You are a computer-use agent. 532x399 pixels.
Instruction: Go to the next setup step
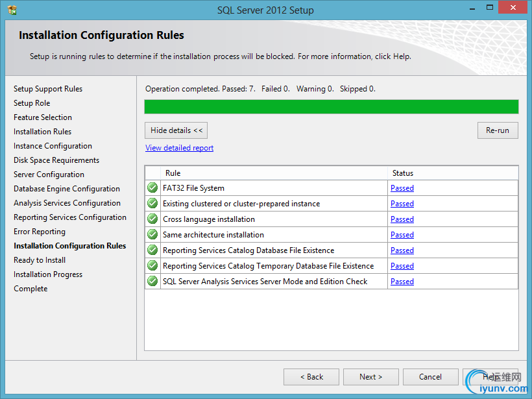pos(371,377)
